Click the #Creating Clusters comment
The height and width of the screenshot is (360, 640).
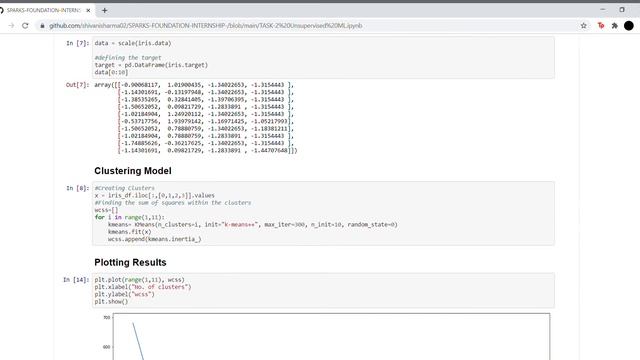coord(124,188)
